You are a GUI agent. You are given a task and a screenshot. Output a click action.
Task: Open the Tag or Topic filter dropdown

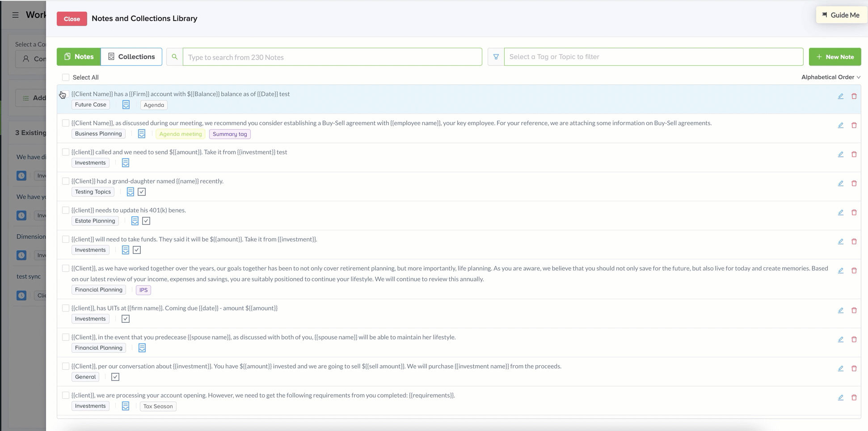pos(653,57)
